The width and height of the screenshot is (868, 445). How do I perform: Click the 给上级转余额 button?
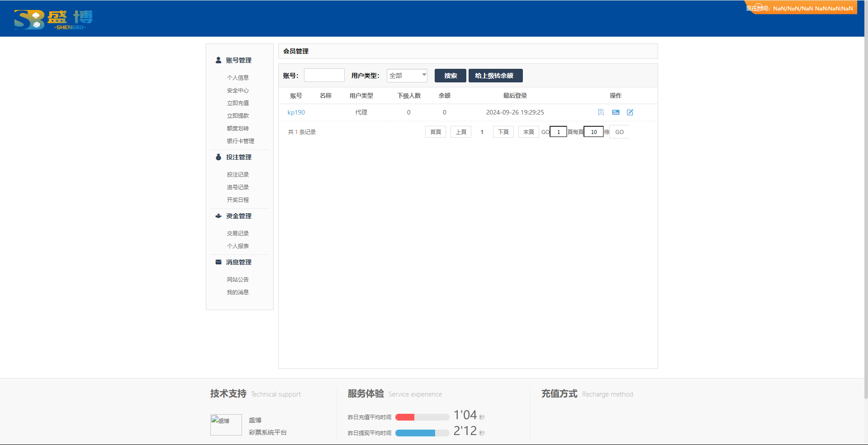point(495,76)
